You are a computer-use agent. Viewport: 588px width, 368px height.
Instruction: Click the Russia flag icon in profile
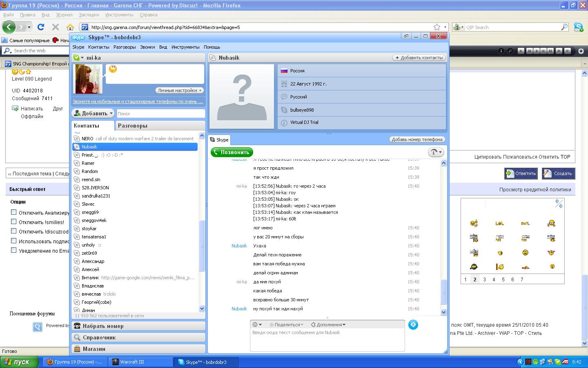tap(284, 71)
